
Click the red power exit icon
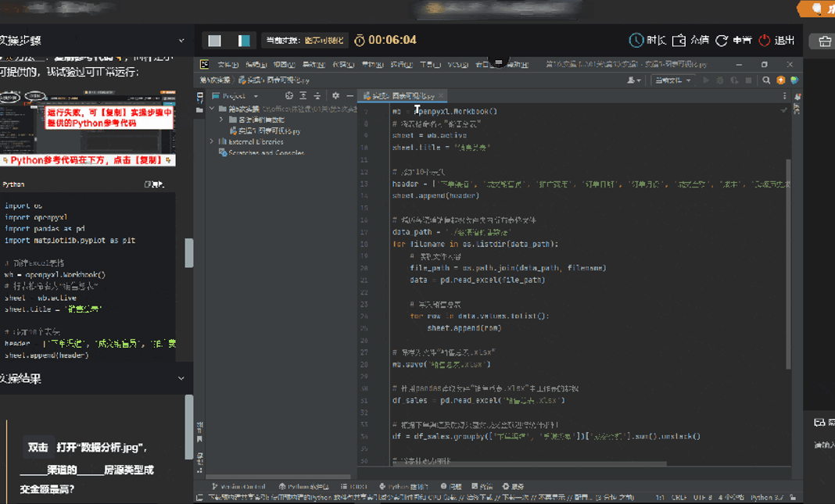764,40
